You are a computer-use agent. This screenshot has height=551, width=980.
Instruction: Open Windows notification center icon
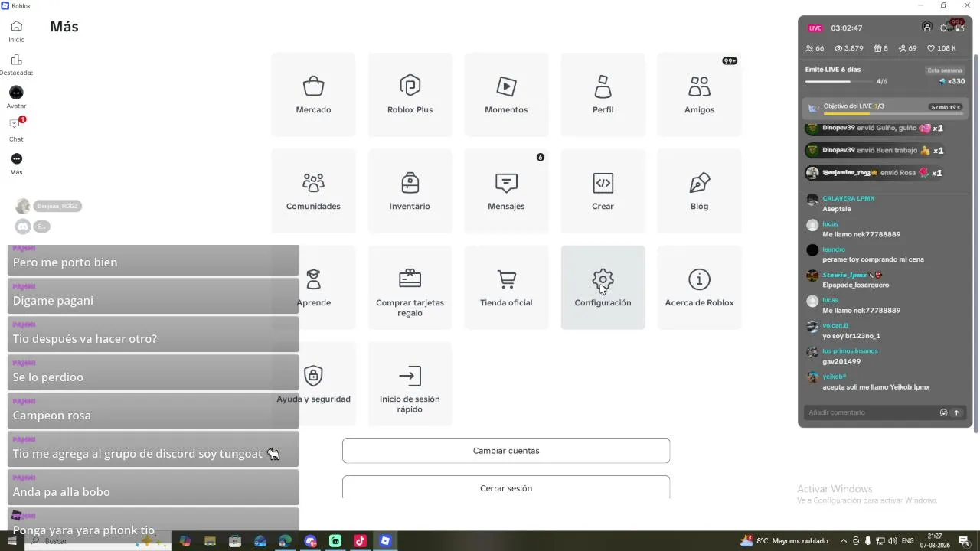coord(964,541)
